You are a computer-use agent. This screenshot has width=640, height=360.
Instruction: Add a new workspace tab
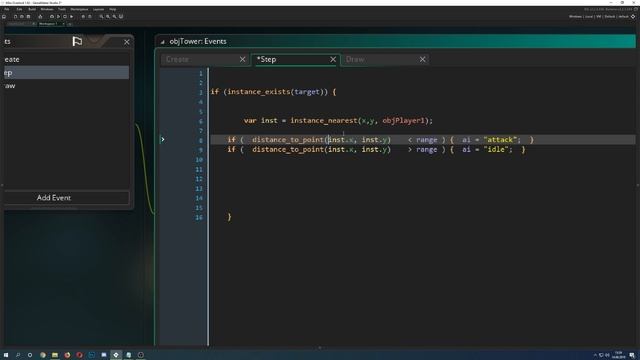coord(70,24)
